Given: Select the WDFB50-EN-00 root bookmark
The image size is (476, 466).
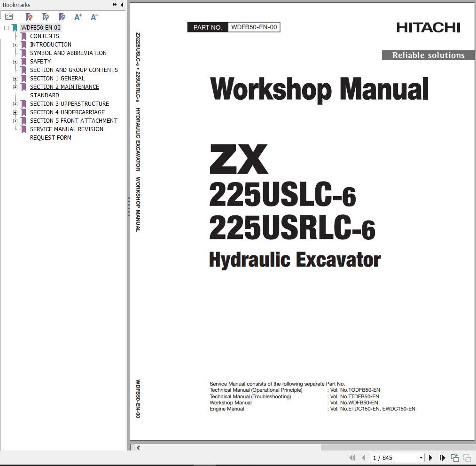Looking at the screenshot, I should pyautogui.click(x=41, y=28).
